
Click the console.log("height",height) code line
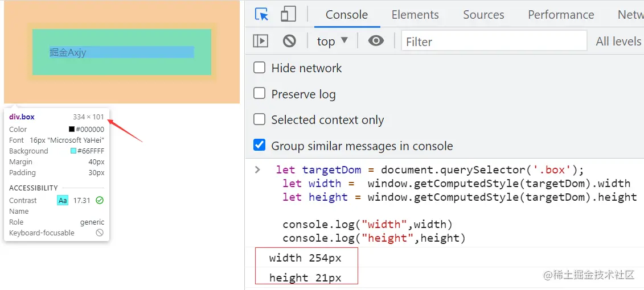[374, 238]
